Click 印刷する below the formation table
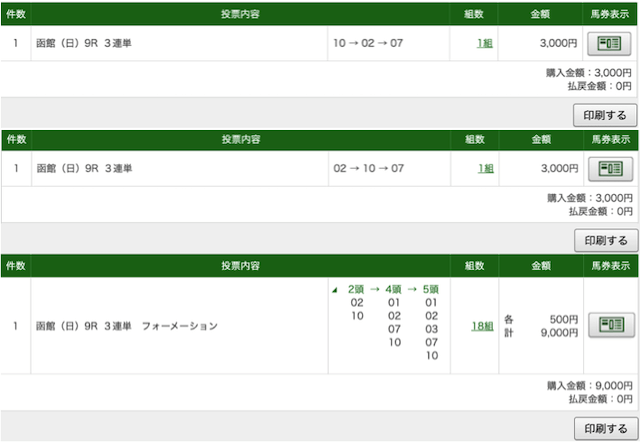 pos(606,428)
